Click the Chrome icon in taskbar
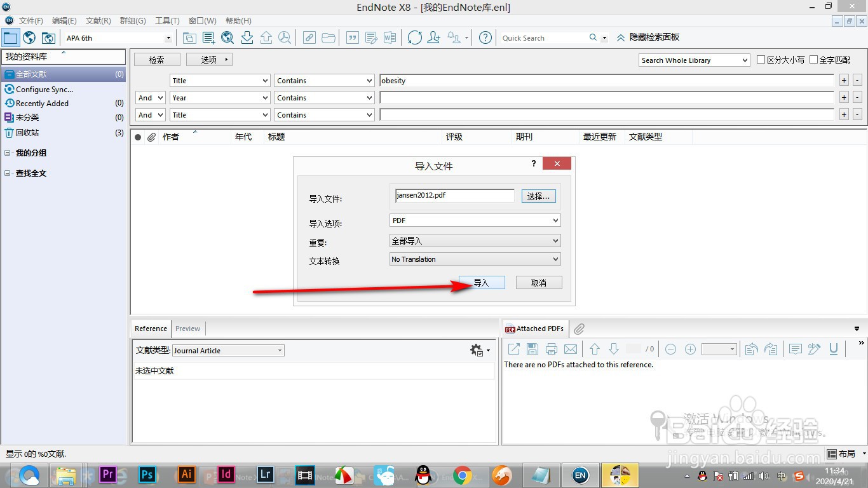The height and width of the screenshot is (488, 868). pos(462,475)
